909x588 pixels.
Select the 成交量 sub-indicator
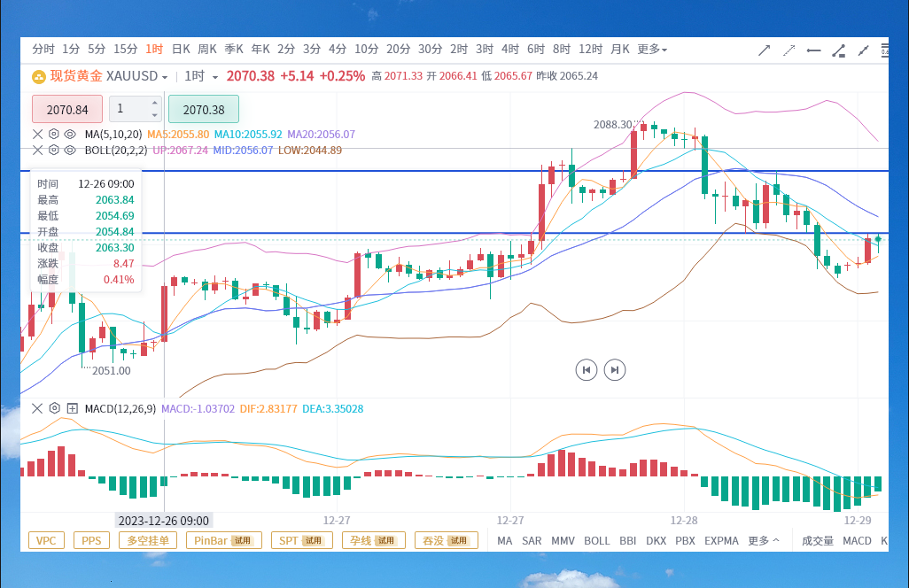pos(818,540)
